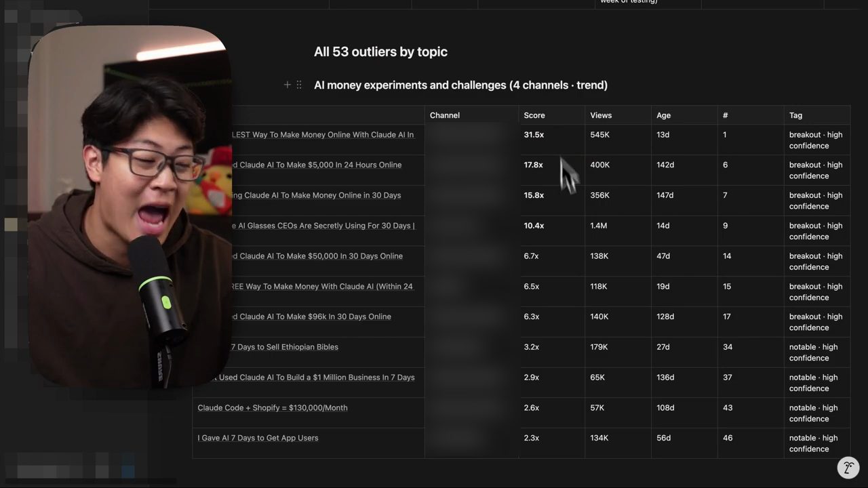Click the 2.6x score cell
The image size is (868, 488).
click(x=551, y=413)
